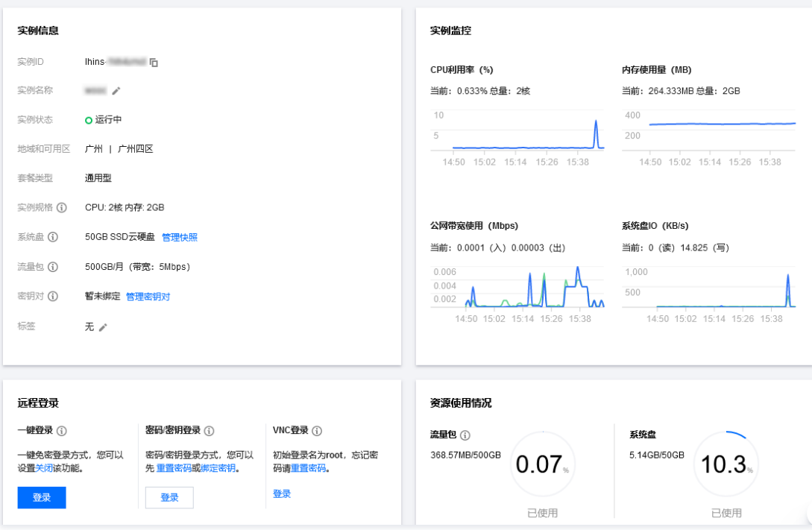This screenshot has width=812, height=530.
Task: Select the text 500GB/月 (带宽: 5Mbps)
Action: (138, 267)
